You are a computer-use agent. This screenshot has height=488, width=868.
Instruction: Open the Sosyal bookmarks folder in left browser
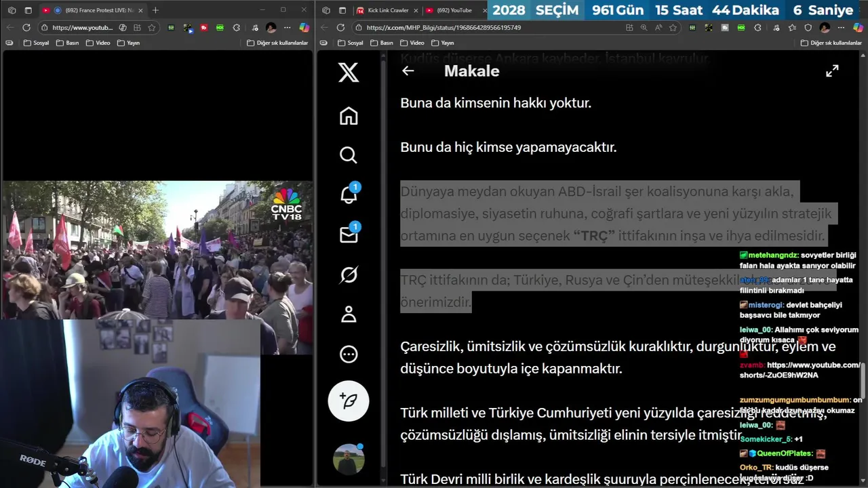click(36, 43)
